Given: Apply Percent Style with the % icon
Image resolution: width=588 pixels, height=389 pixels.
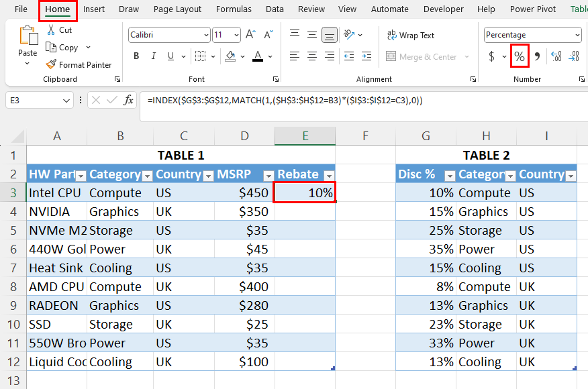Looking at the screenshot, I should pos(520,56).
